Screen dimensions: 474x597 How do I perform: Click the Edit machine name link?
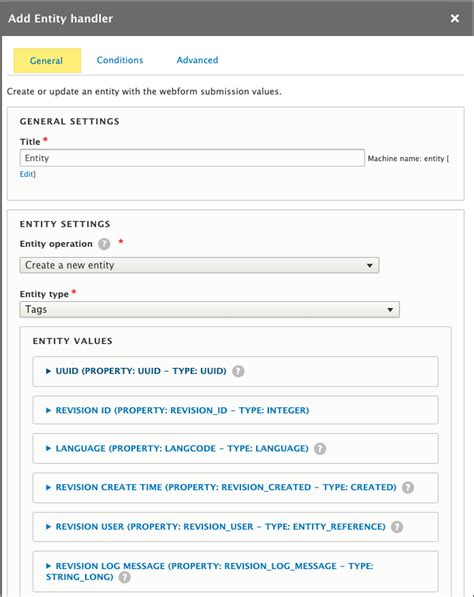click(x=27, y=174)
